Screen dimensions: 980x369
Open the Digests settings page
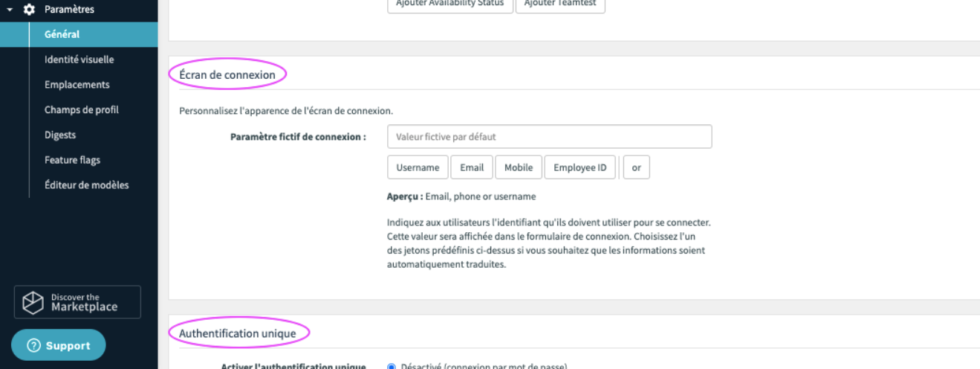click(x=60, y=135)
